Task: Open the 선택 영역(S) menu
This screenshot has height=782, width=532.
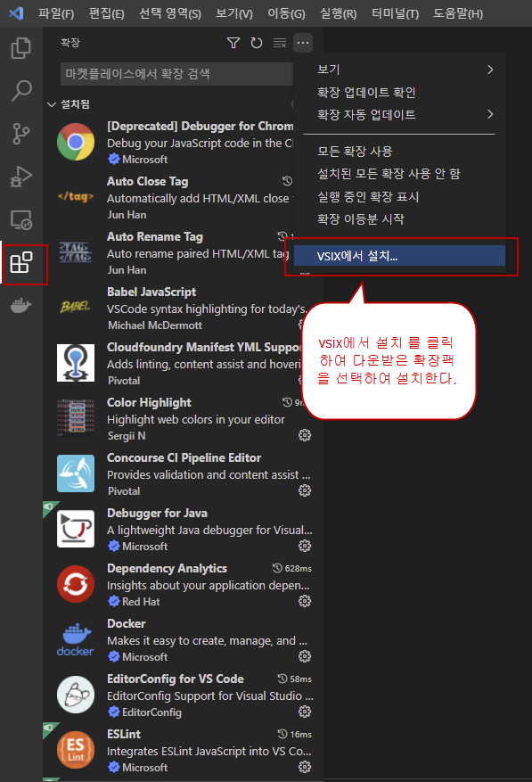Action: click(x=170, y=13)
